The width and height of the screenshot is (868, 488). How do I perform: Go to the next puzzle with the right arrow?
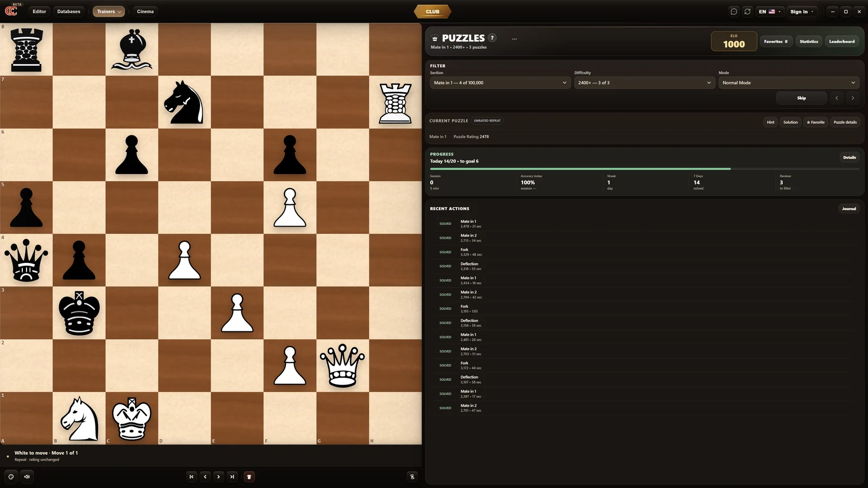pos(853,98)
